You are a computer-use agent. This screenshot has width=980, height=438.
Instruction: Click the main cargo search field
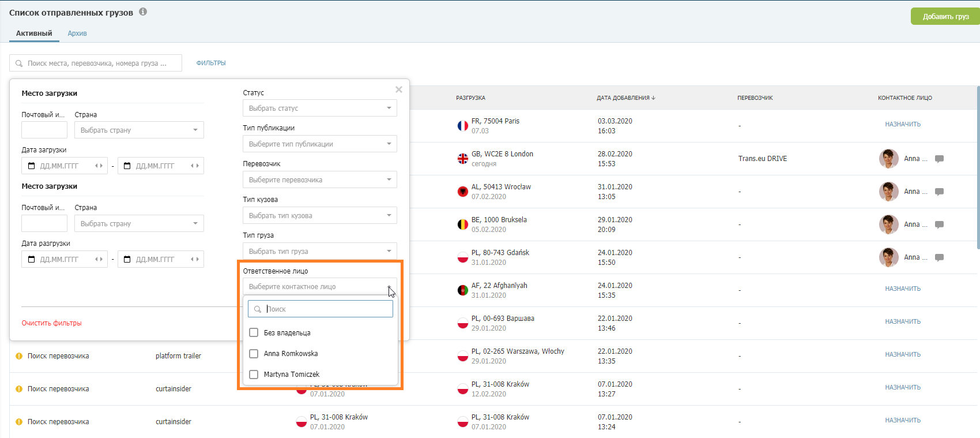pyautogui.click(x=96, y=63)
